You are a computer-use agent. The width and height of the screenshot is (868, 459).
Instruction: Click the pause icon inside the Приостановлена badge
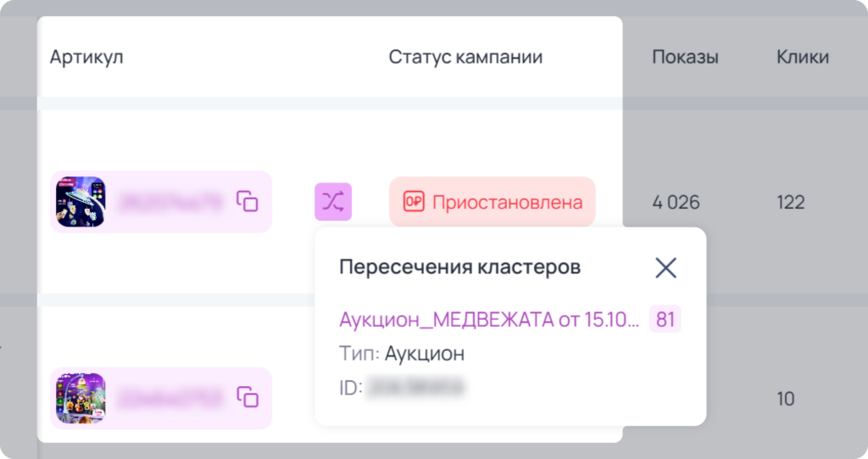click(x=414, y=202)
